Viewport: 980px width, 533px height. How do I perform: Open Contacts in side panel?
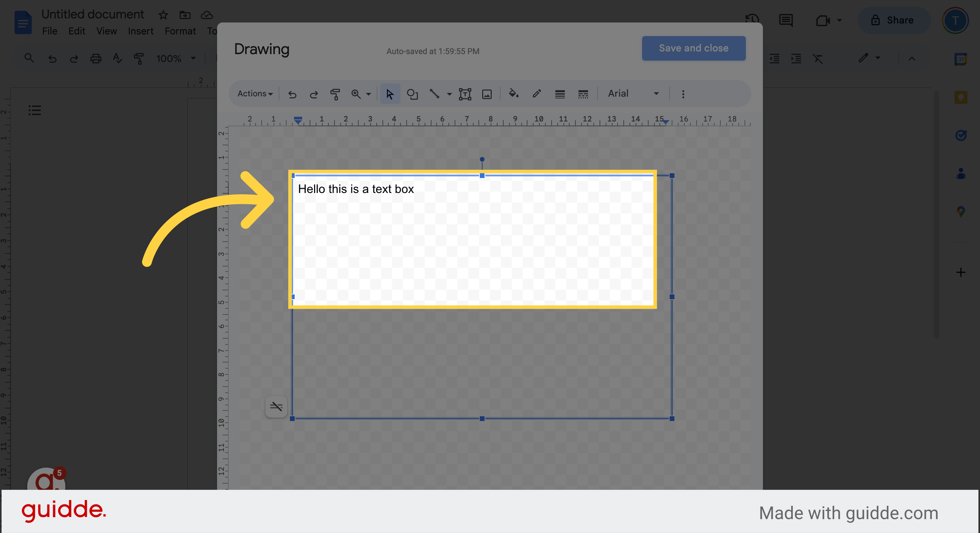coord(961,174)
